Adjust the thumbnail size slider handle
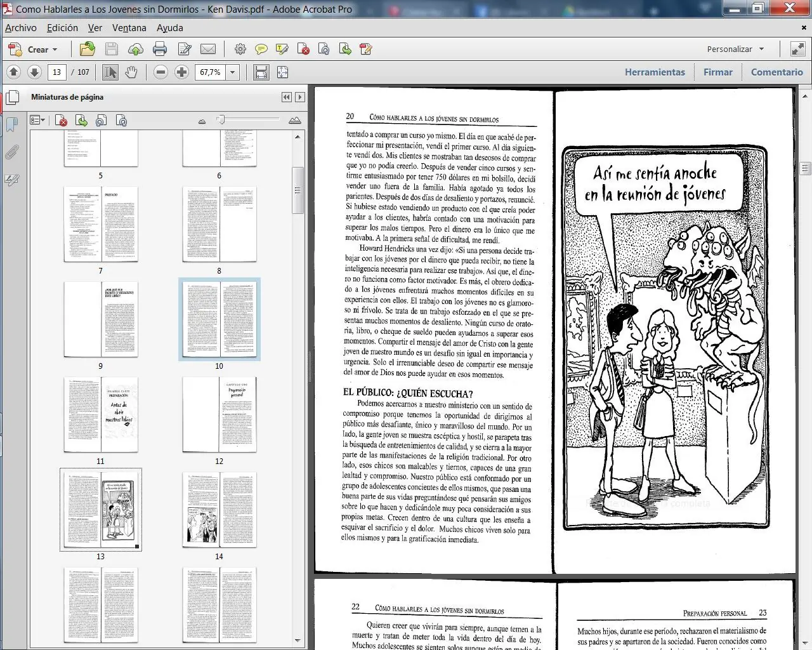This screenshot has height=650, width=812. coord(221,119)
